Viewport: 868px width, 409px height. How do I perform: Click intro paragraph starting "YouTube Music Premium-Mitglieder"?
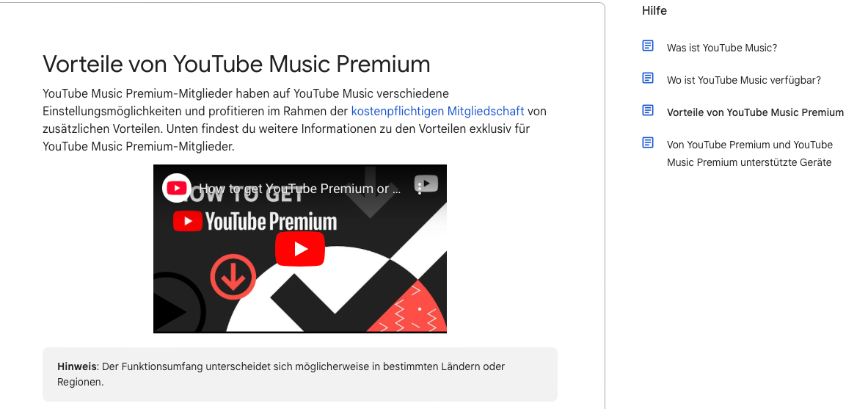click(294, 120)
